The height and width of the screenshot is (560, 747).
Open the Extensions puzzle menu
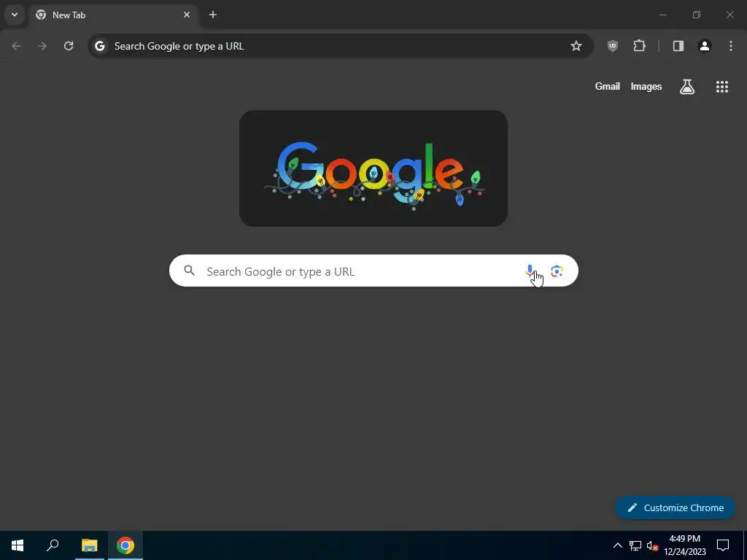pos(639,46)
